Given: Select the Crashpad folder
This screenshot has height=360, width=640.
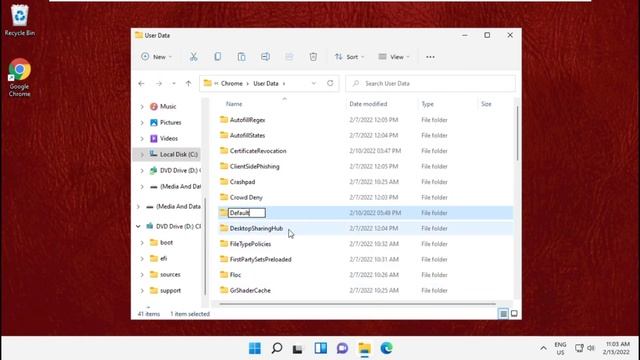Looking at the screenshot, I should [242, 182].
